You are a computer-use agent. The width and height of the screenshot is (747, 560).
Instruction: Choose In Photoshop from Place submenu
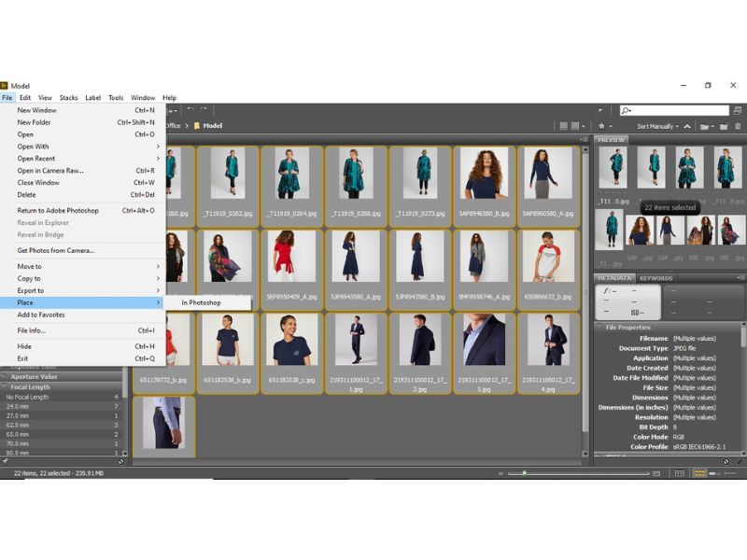click(x=201, y=302)
